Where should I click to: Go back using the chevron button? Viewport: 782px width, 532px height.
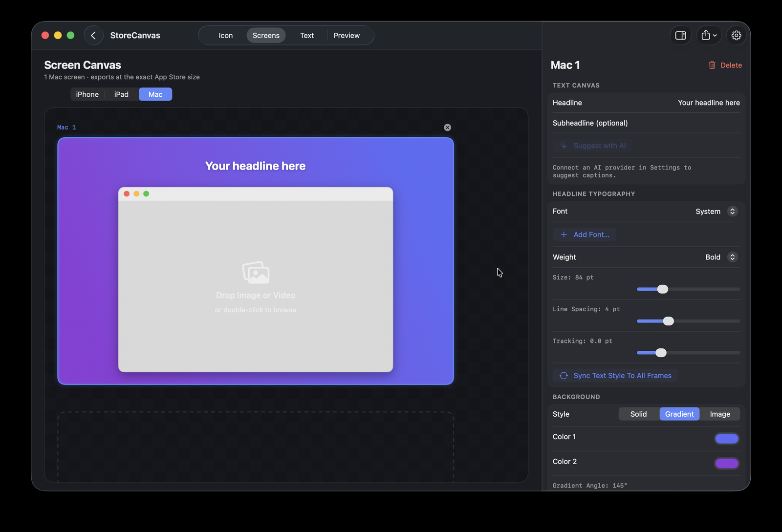point(93,35)
